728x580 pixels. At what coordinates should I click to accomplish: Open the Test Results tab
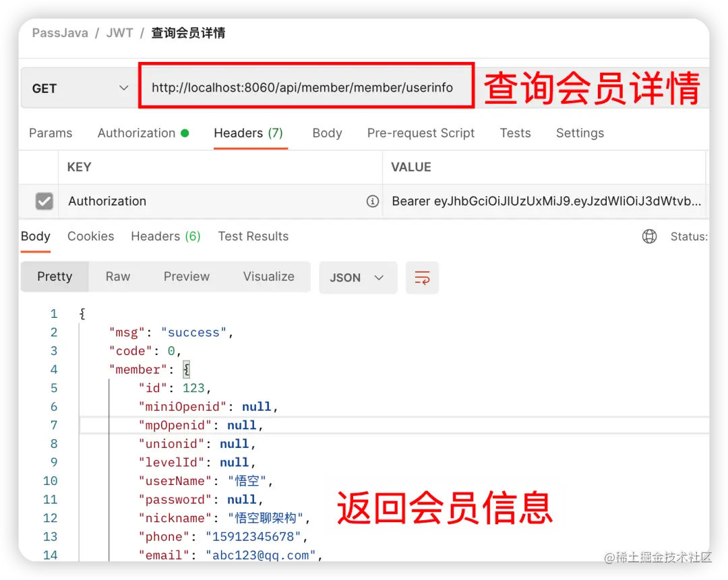253,236
